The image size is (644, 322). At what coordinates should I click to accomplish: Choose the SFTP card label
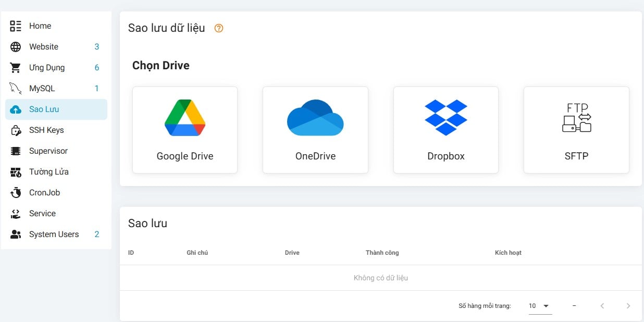click(576, 156)
